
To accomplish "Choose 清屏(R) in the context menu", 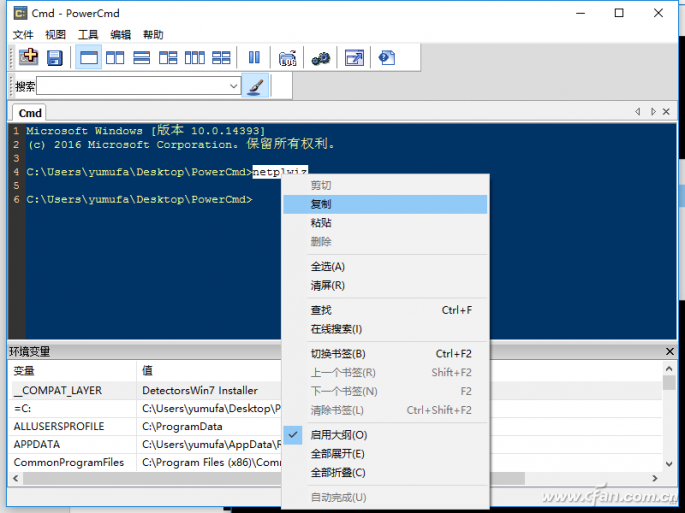I will coord(385,286).
